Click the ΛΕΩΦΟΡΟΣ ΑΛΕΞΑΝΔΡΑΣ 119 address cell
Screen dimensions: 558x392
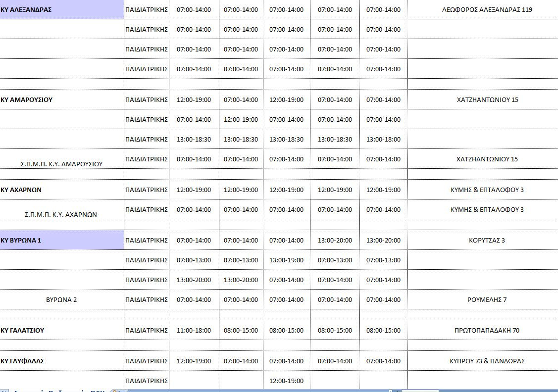pos(487,10)
